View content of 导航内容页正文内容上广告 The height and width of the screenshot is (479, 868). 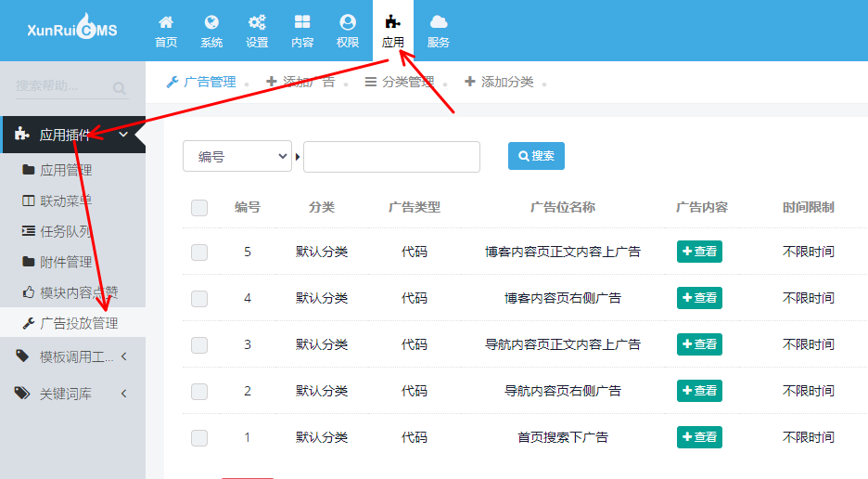tap(699, 344)
